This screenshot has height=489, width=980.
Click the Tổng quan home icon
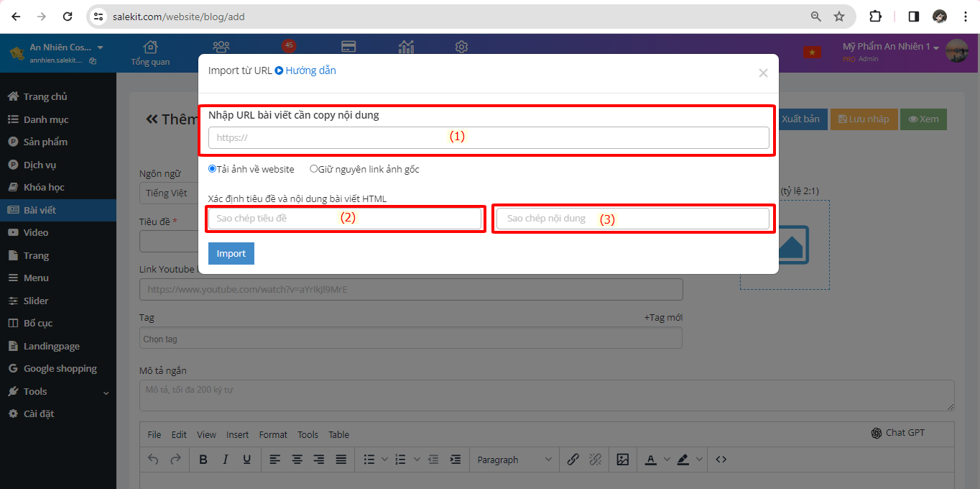tap(150, 47)
